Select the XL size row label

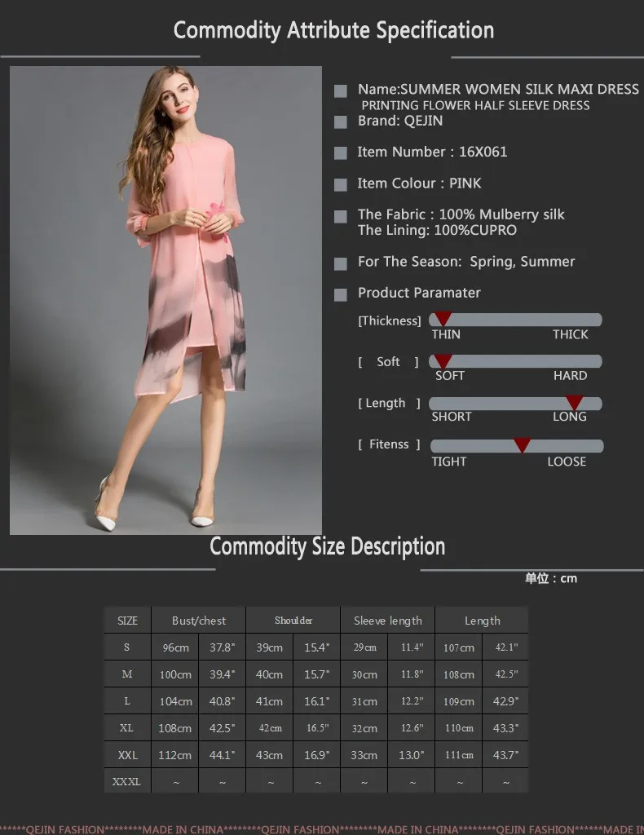[126, 727]
